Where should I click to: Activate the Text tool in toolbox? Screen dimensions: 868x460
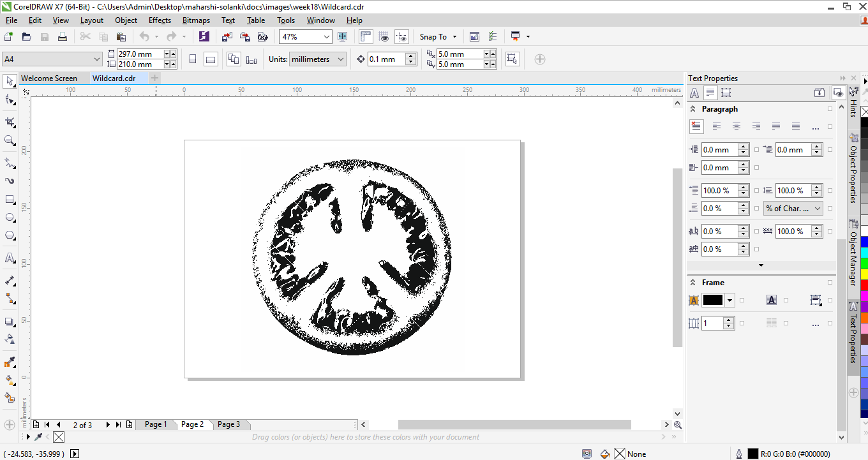click(10, 258)
